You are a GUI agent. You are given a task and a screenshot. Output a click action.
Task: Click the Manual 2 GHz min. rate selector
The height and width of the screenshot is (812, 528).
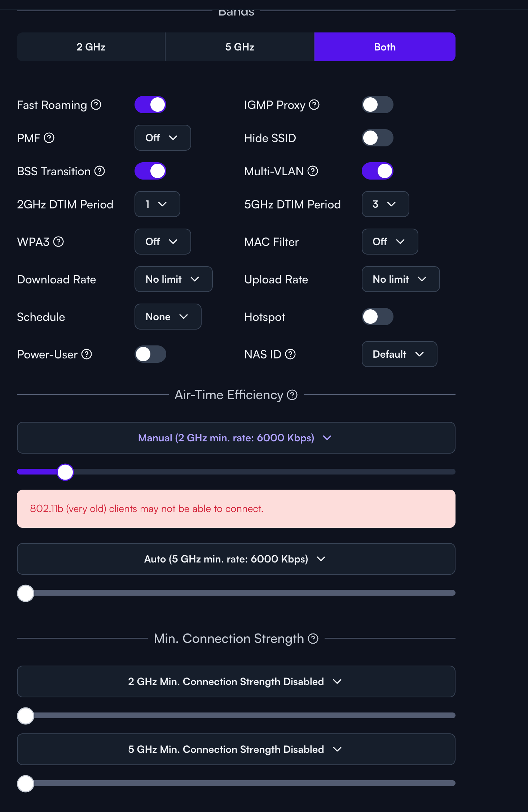click(x=236, y=438)
